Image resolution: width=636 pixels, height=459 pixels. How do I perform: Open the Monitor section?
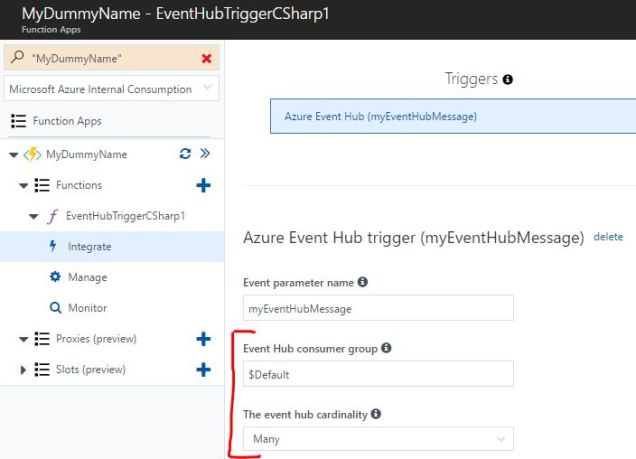(x=88, y=308)
